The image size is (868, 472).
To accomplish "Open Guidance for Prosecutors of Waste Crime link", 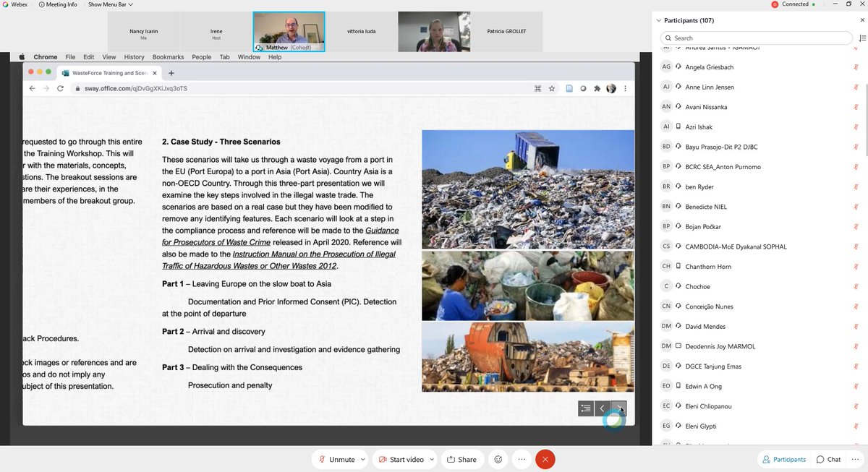I will click(x=281, y=236).
